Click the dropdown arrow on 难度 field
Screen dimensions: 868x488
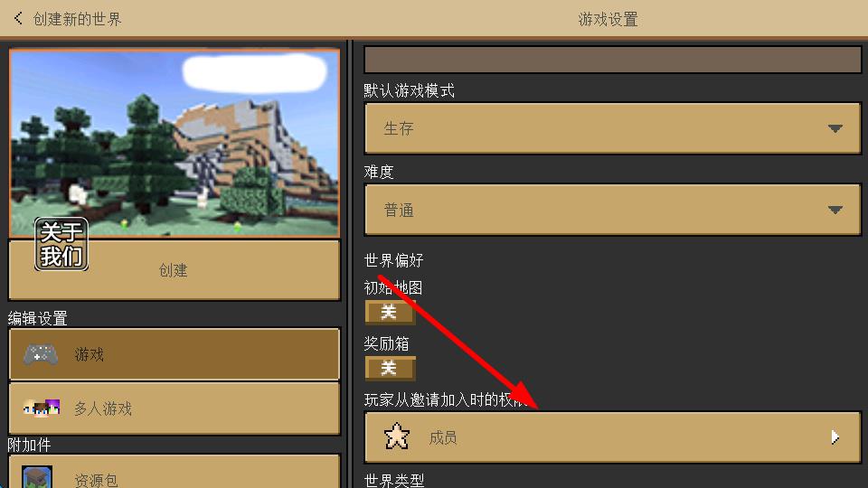coord(835,210)
